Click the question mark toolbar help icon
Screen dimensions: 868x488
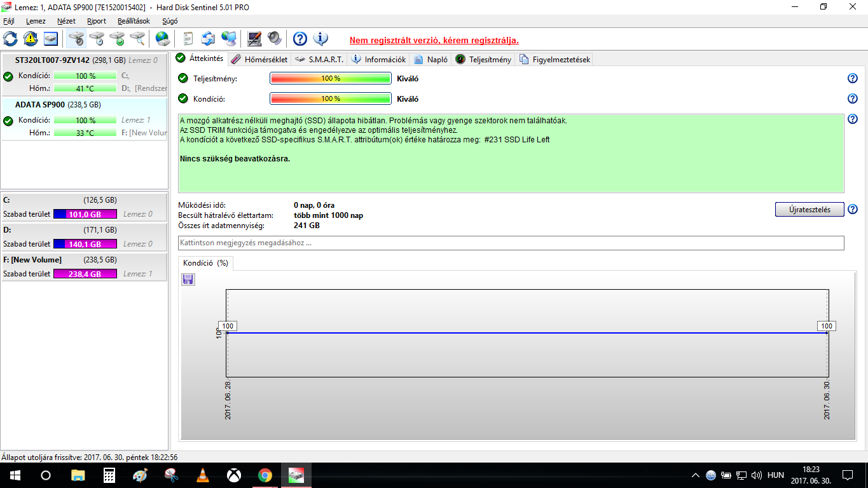coord(300,39)
